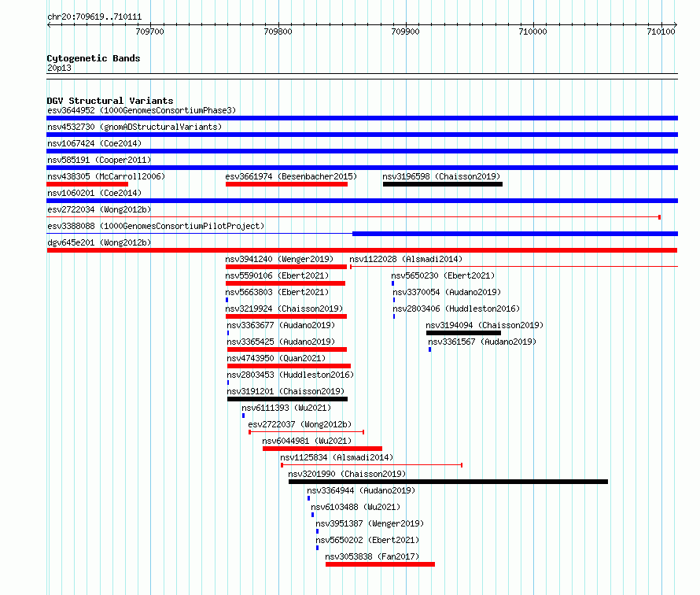700x595 pixels.
Task: Click the red bar under nsv4743950
Action: pyautogui.click(x=289, y=366)
